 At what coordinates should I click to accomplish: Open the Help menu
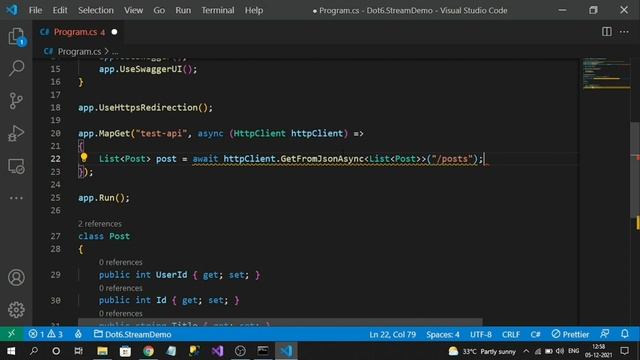(253, 10)
